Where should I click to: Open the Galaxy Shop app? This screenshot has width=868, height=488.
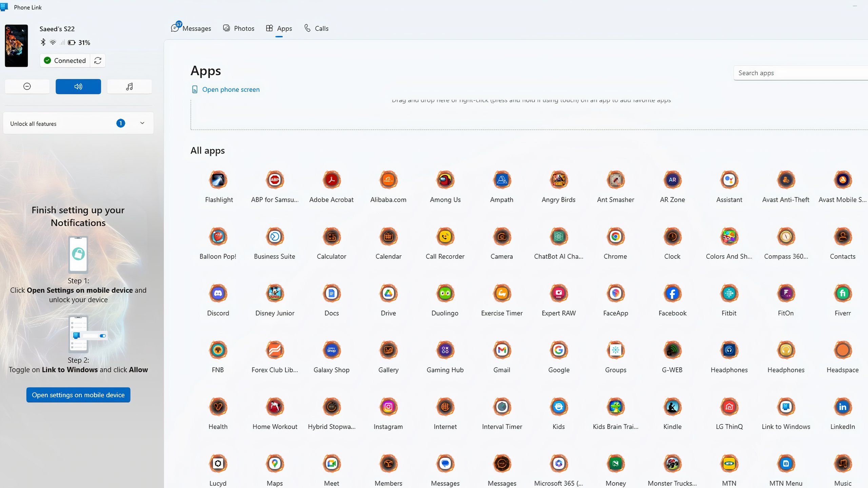click(332, 350)
